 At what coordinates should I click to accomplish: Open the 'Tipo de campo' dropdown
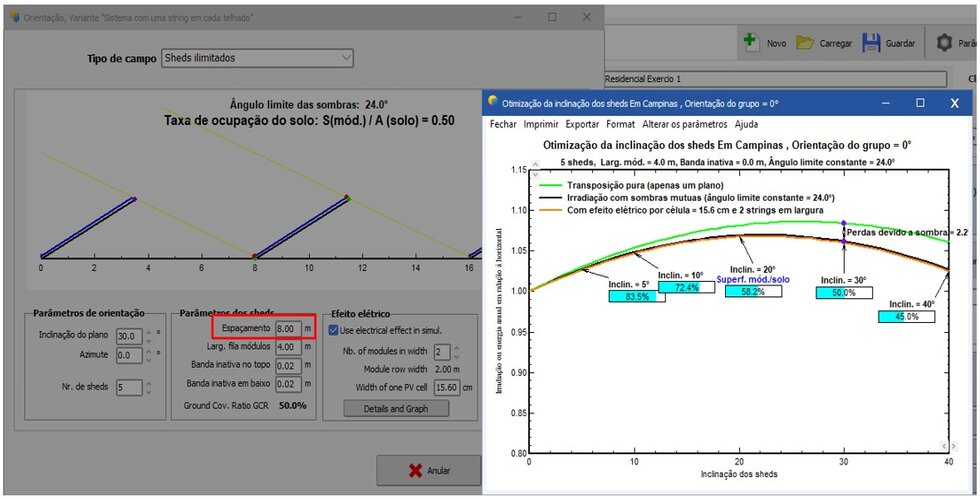click(257, 58)
